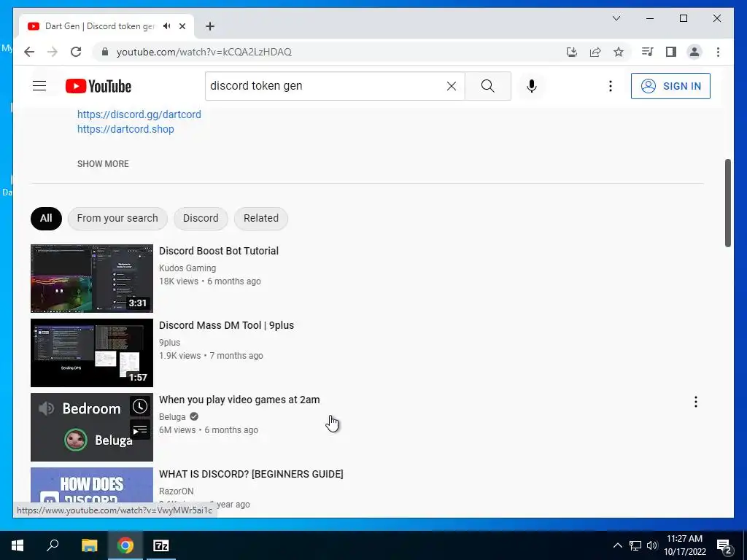Toggle Chrome side panel
Screen dimensions: 747x560
pos(671,52)
